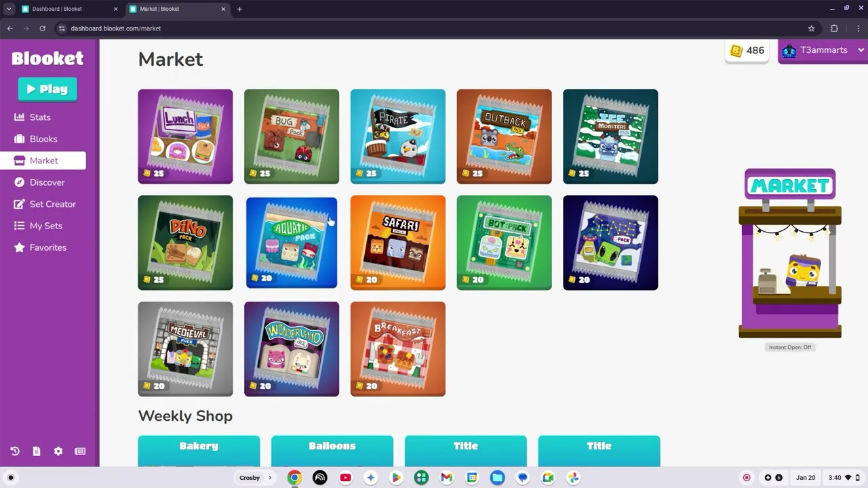Click the ticket-shaped icon in the sidebar
868x488 pixels.
tap(80, 451)
